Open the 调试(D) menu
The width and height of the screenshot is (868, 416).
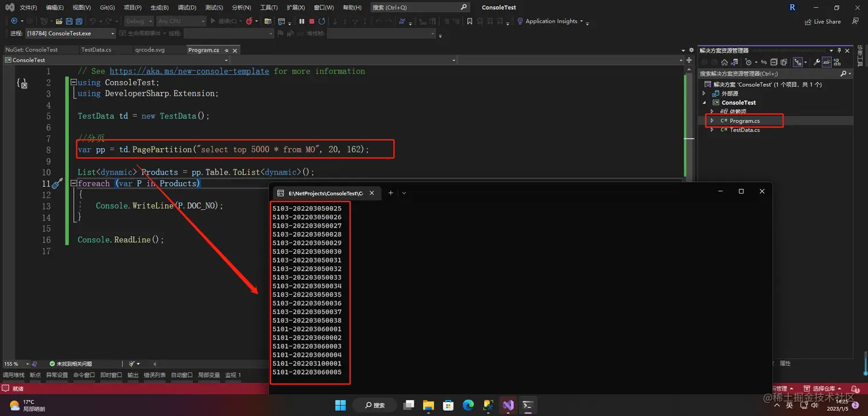[x=187, y=7]
